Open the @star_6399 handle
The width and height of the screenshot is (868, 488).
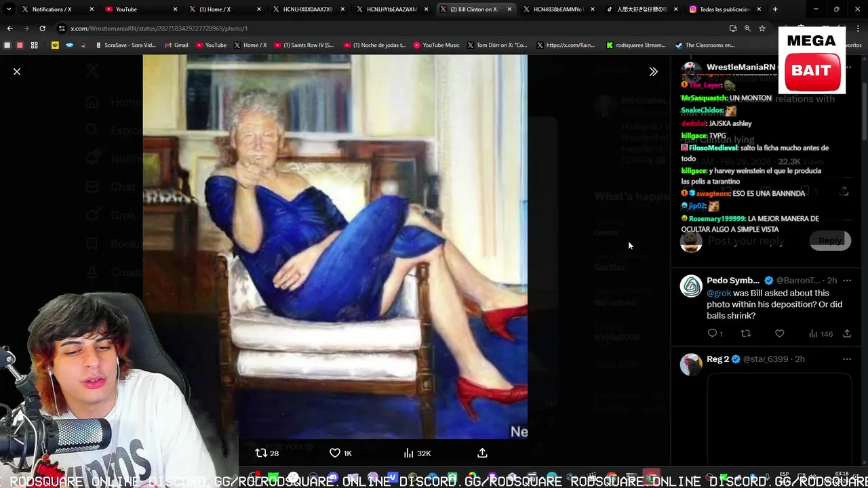(765, 359)
